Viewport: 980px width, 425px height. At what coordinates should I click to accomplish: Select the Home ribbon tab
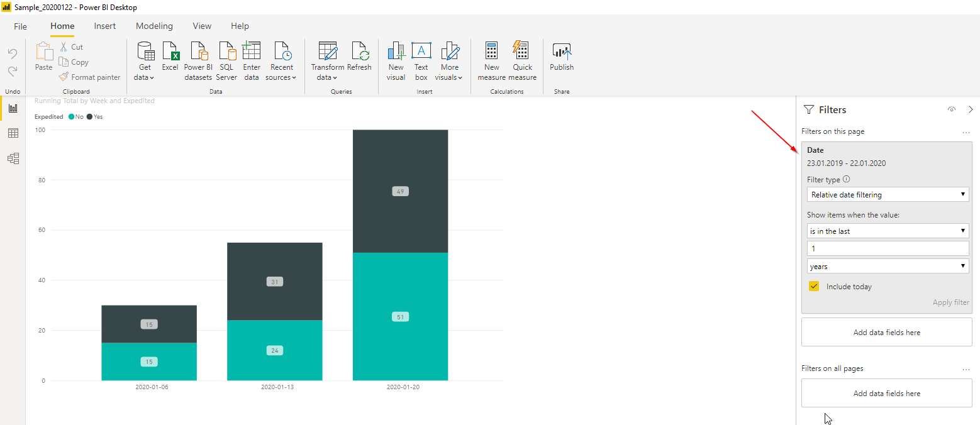[x=62, y=26]
